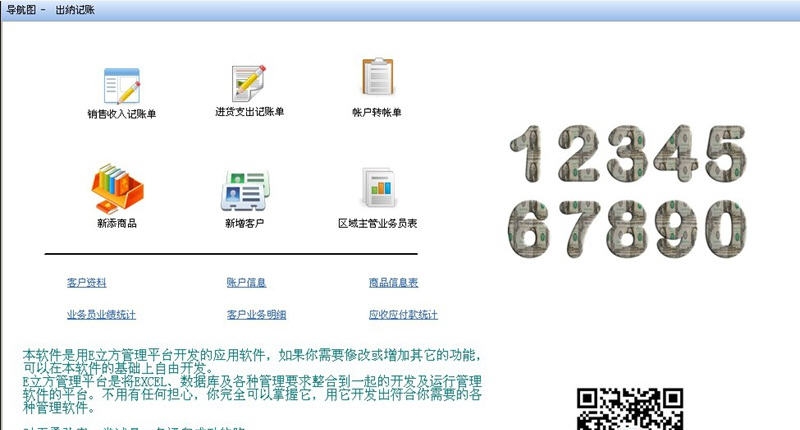Open the 进货支出记账单 pencil icon
This screenshot has height=430, width=800.
(249, 83)
